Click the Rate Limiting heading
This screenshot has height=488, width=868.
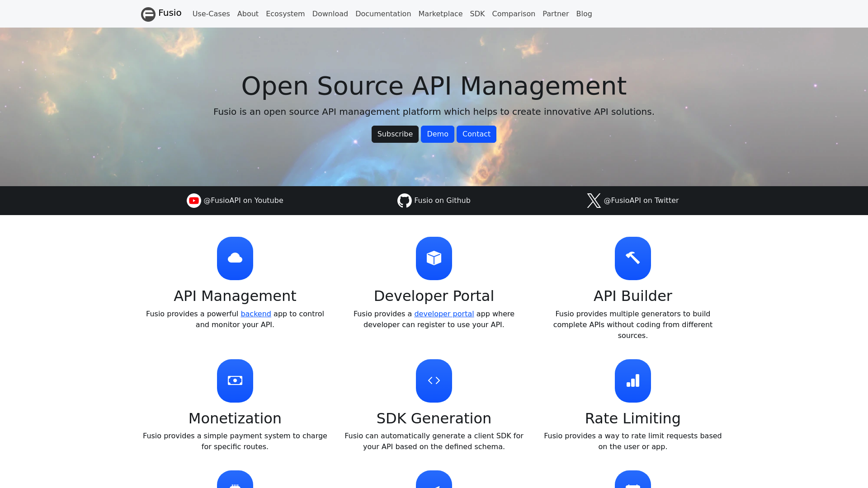[x=633, y=418]
